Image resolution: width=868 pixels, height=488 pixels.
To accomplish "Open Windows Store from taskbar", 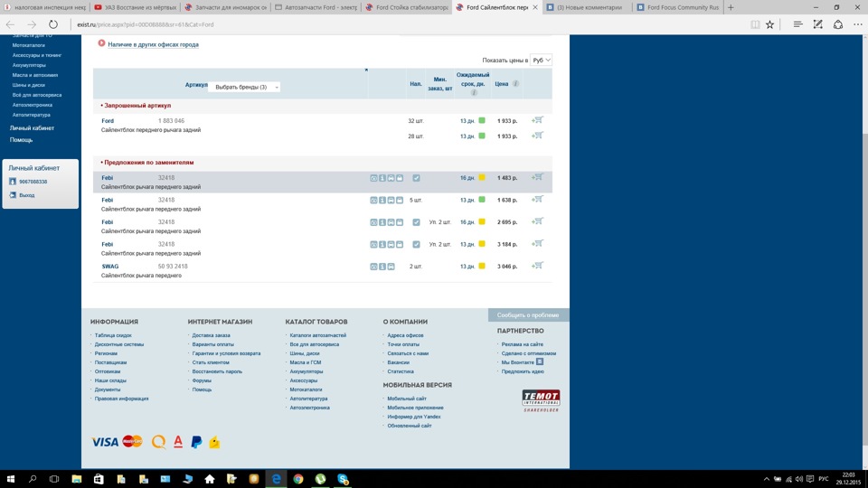I will (x=99, y=479).
